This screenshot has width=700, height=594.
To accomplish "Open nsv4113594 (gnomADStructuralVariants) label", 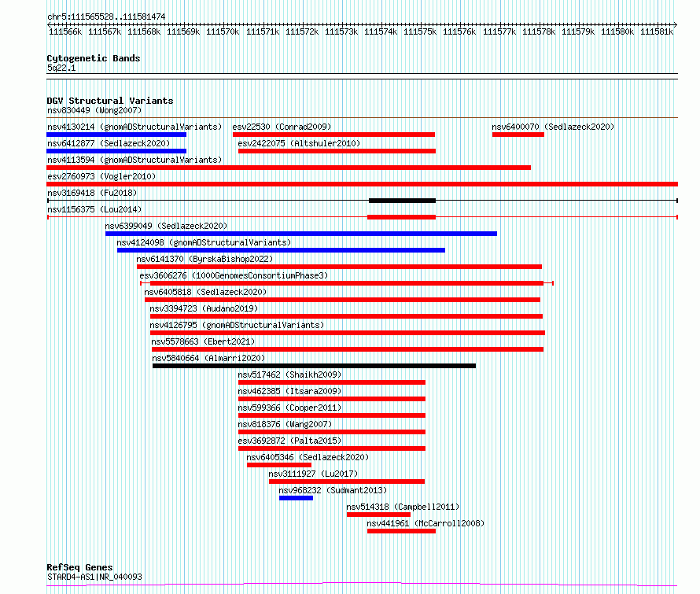I will click(x=134, y=160).
